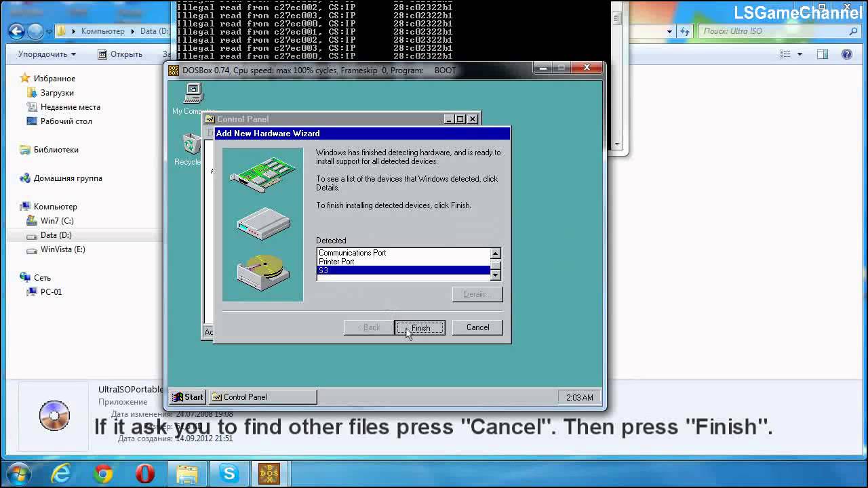The height and width of the screenshot is (488, 868).
Task: Click the Control Panel taskbar button in Windows 95
Action: coord(262,397)
